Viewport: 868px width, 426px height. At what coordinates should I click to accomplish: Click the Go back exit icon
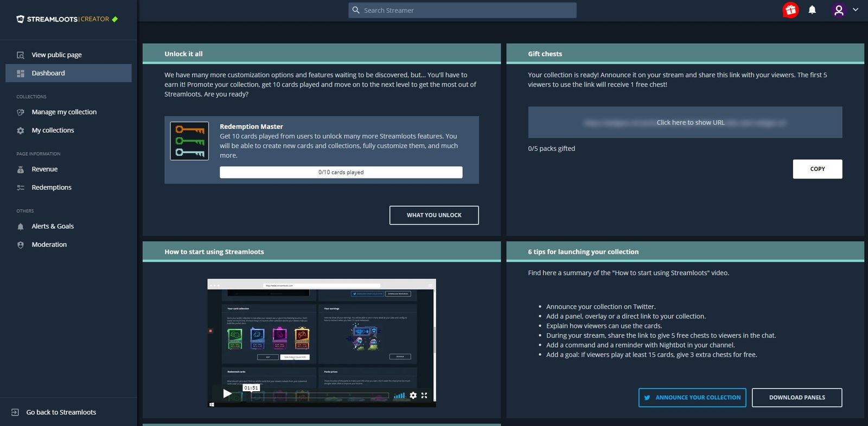[15, 412]
